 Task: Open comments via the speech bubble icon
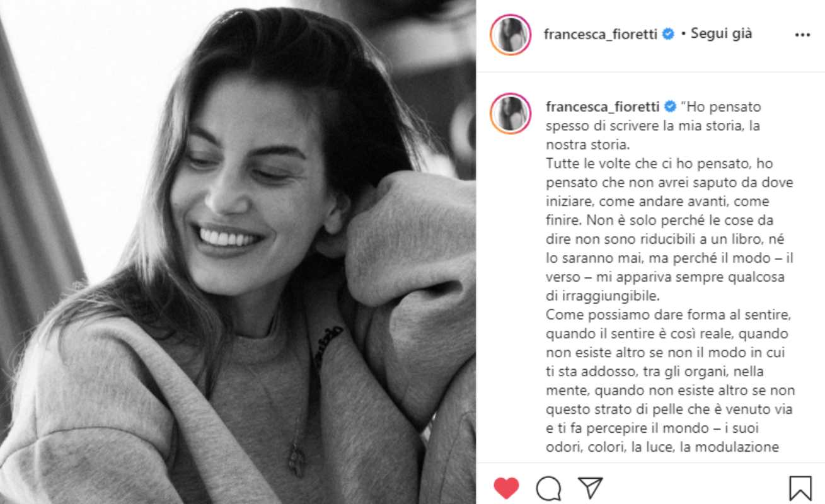point(548,488)
